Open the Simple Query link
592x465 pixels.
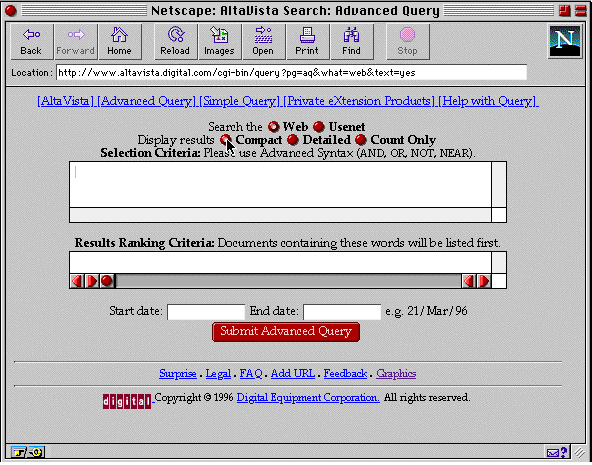[x=240, y=101]
